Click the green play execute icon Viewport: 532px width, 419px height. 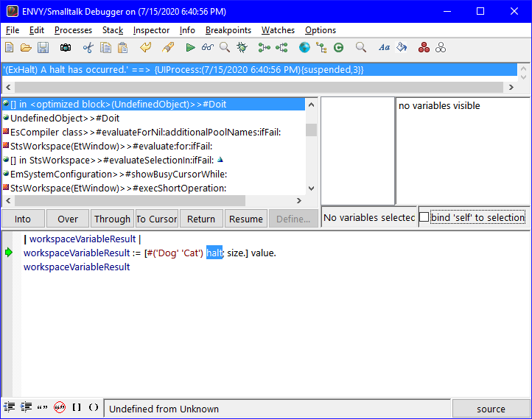(x=191, y=48)
